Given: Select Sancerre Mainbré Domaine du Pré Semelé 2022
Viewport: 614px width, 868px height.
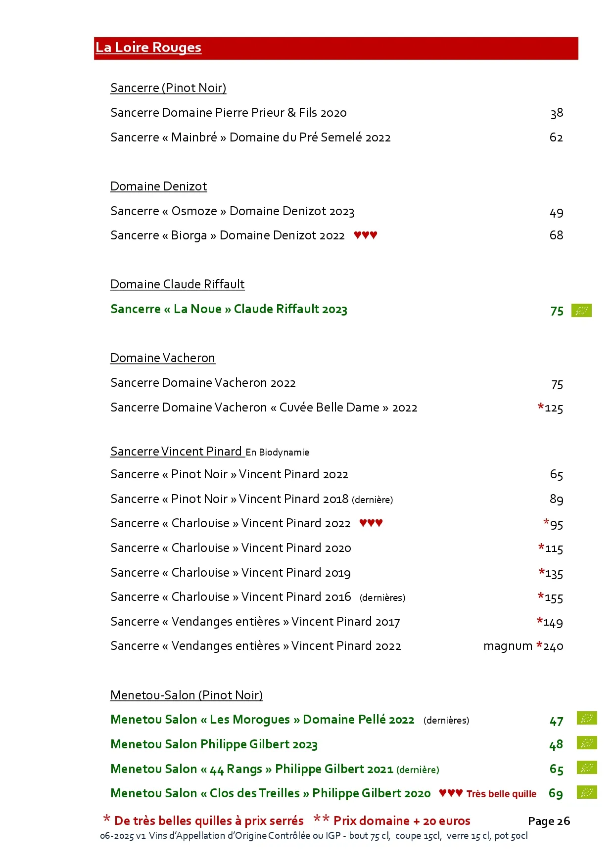Looking at the screenshot, I should click(x=250, y=137).
